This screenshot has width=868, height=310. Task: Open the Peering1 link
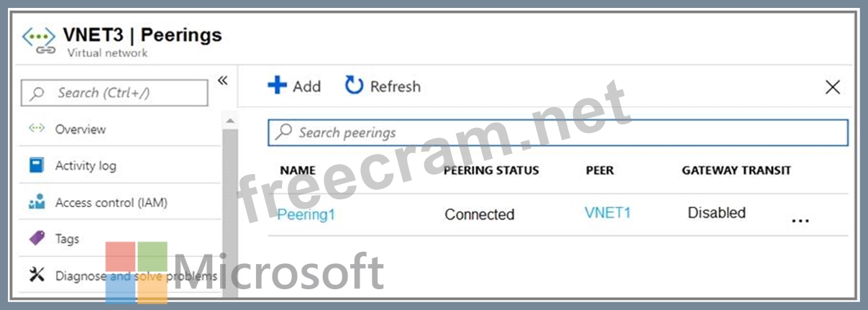[x=306, y=214]
